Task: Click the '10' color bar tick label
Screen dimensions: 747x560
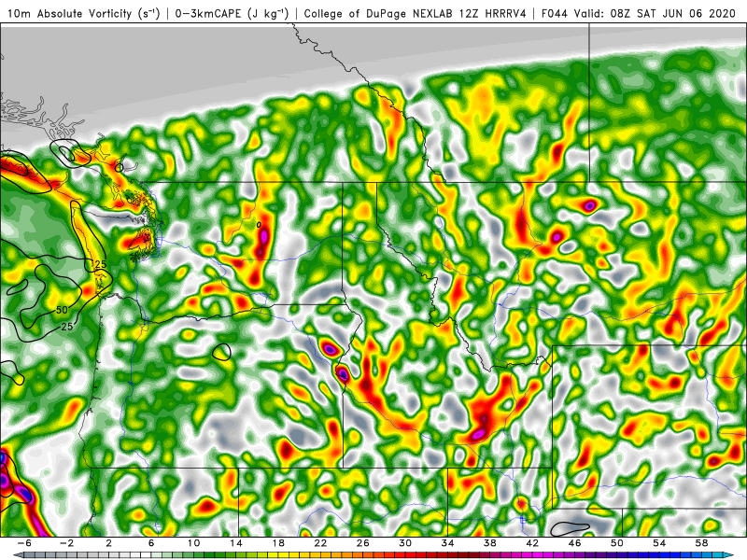Action: (193, 543)
